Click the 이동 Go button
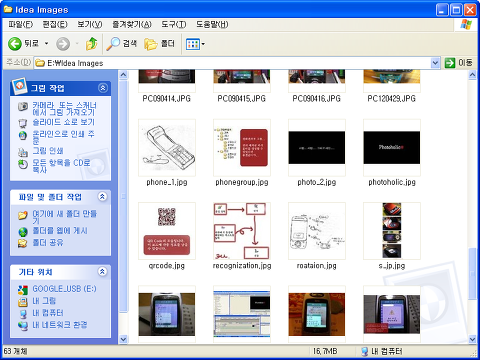 [x=459, y=63]
